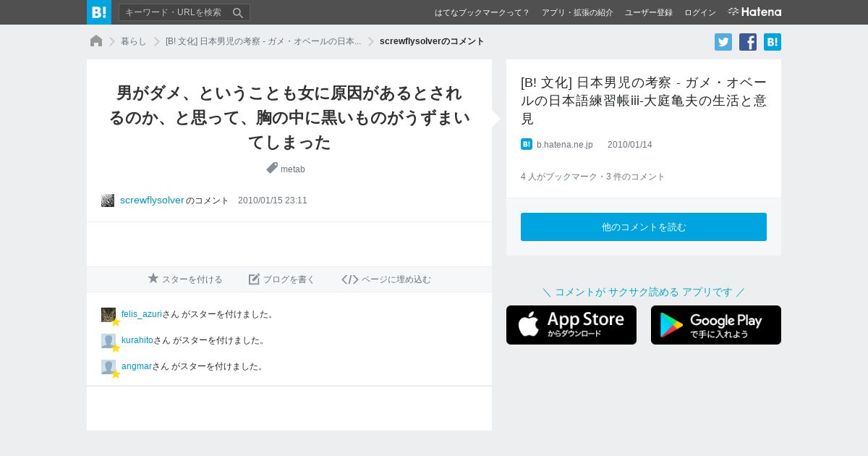Image resolution: width=868 pixels, height=456 pixels.
Task: Open the App Store download badge
Action: (571, 325)
